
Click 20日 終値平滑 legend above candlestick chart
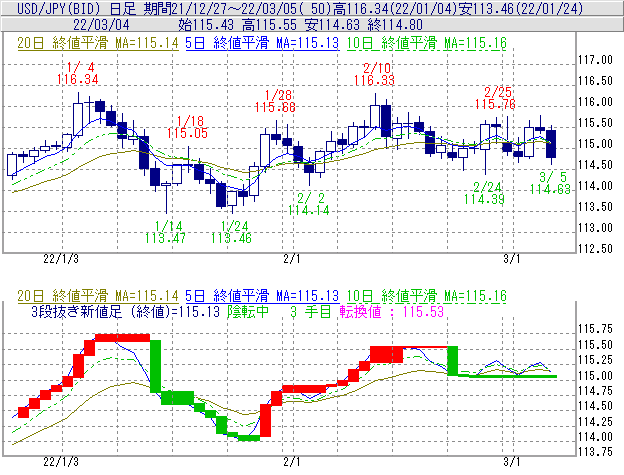(x=98, y=43)
